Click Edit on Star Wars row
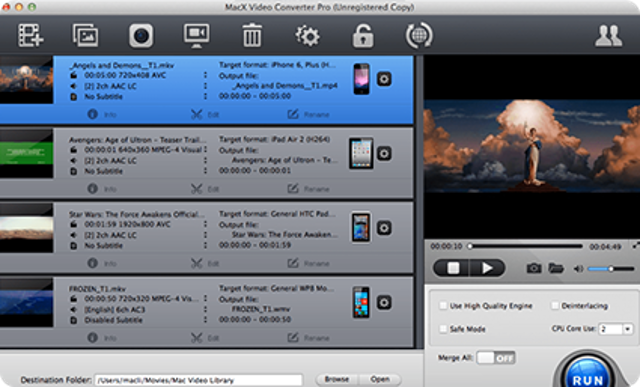640x387 pixels. click(205, 263)
